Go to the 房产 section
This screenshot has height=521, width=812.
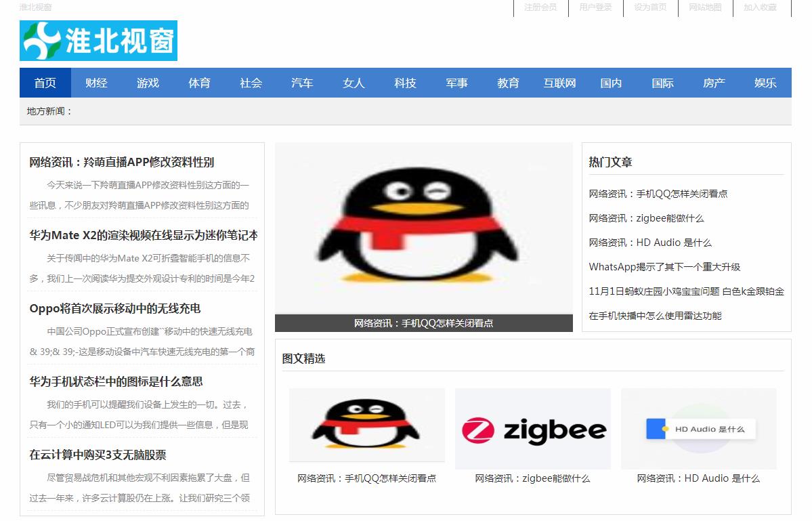714,83
